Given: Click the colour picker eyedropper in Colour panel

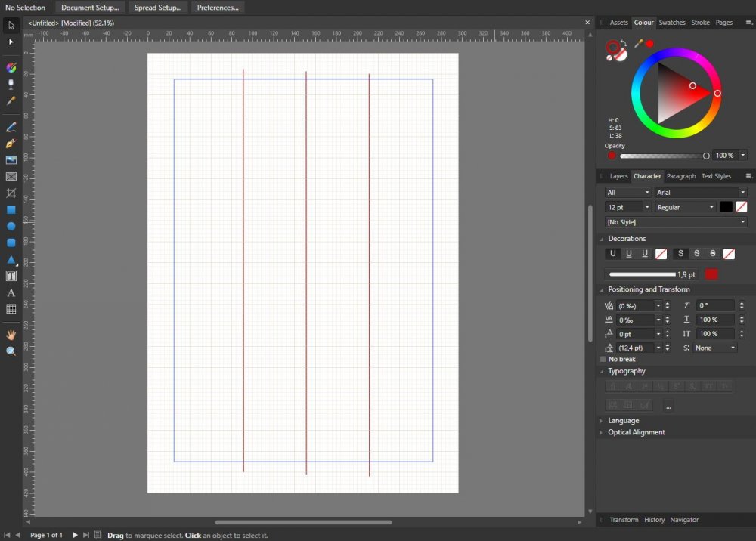Looking at the screenshot, I should (638, 44).
